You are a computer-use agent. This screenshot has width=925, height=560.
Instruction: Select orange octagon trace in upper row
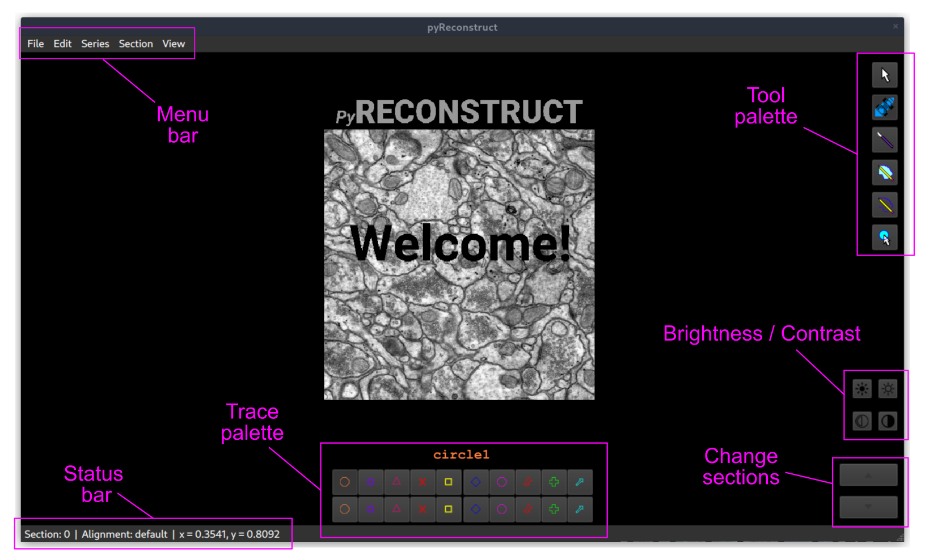click(x=345, y=482)
